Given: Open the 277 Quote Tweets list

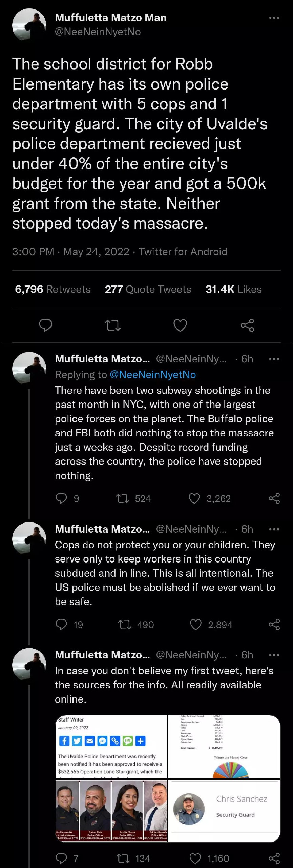Looking at the screenshot, I should pyautogui.click(x=148, y=289).
